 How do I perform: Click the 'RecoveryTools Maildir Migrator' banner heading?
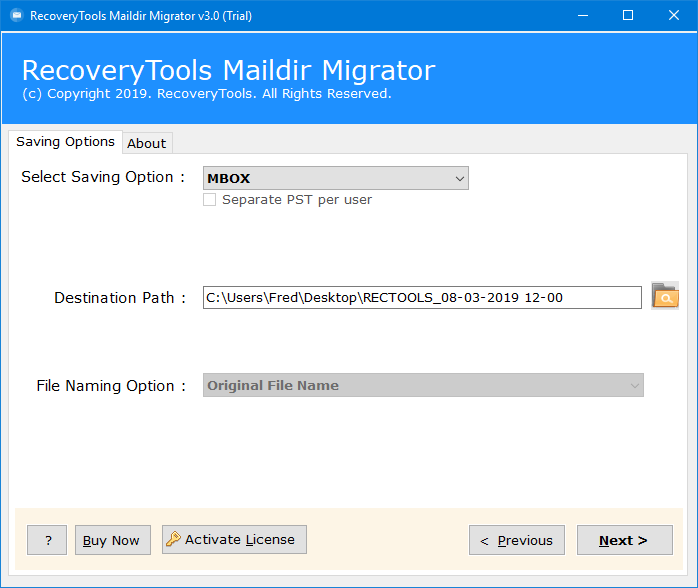click(229, 70)
